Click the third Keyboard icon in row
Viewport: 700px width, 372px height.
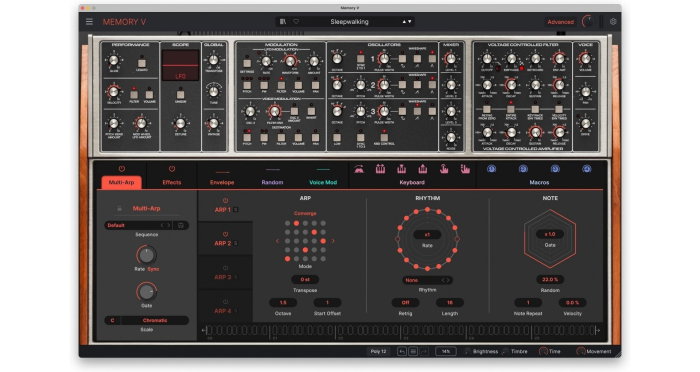point(401,169)
